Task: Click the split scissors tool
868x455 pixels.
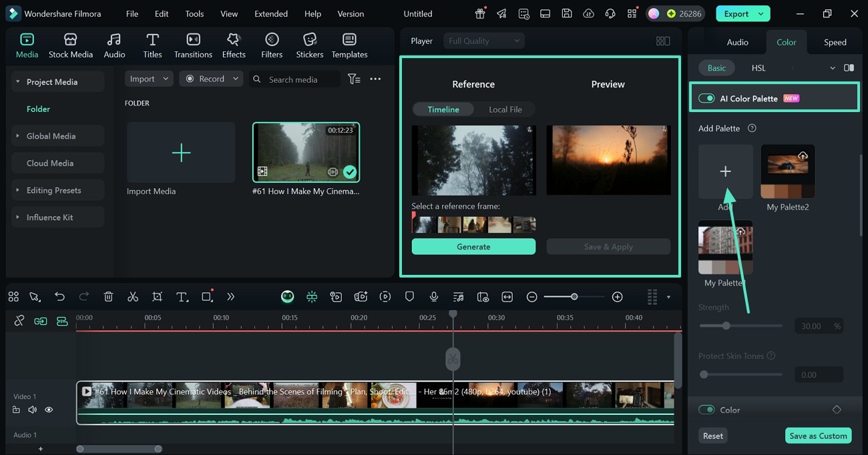Action: [133, 297]
